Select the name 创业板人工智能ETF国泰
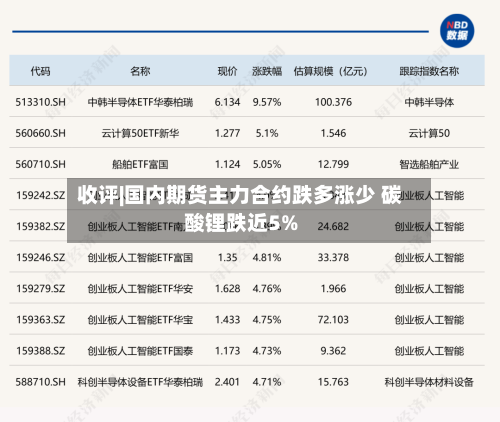Screen dimensions: 500x422 (140, 351)
